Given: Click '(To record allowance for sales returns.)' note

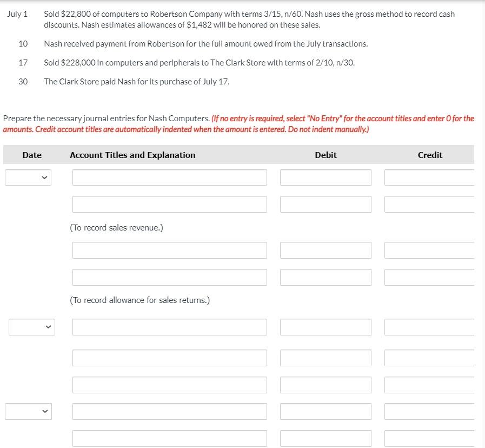Looking at the screenshot, I should click(139, 300).
